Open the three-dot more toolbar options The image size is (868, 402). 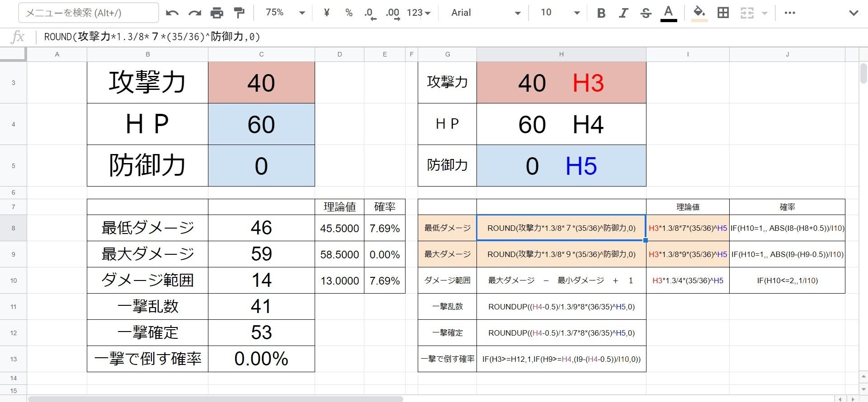790,13
